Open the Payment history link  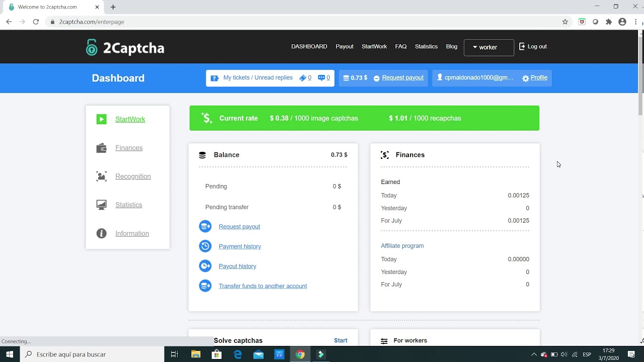click(x=240, y=246)
